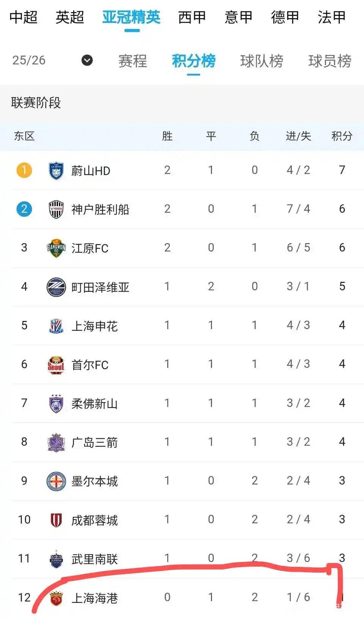Select the 英超 league tab
This screenshot has height=617, width=364.
pos(70,17)
